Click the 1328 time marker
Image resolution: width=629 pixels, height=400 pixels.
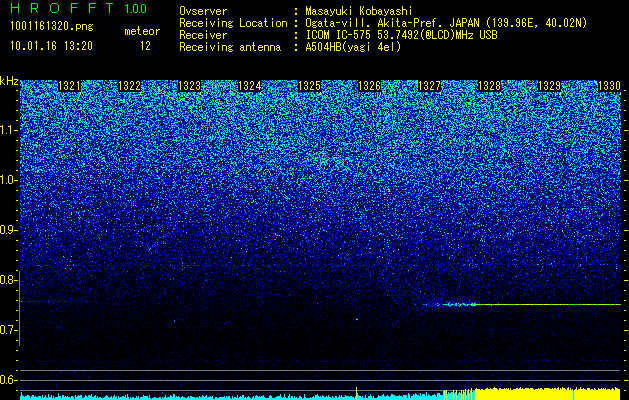click(489, 86)
